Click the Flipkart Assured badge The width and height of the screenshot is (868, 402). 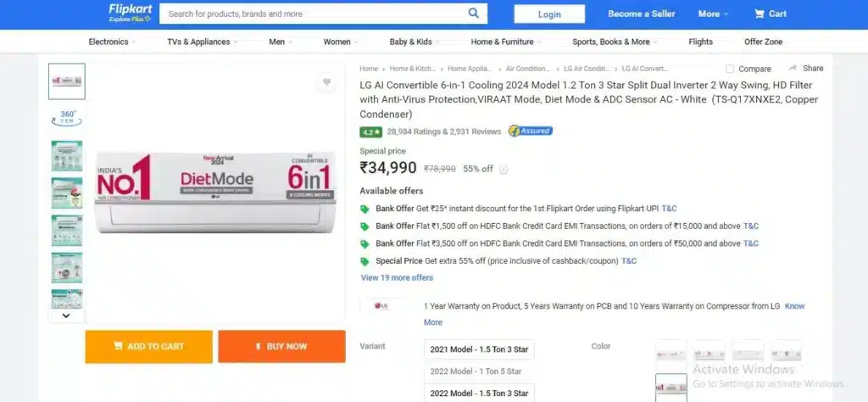[531, 131]
